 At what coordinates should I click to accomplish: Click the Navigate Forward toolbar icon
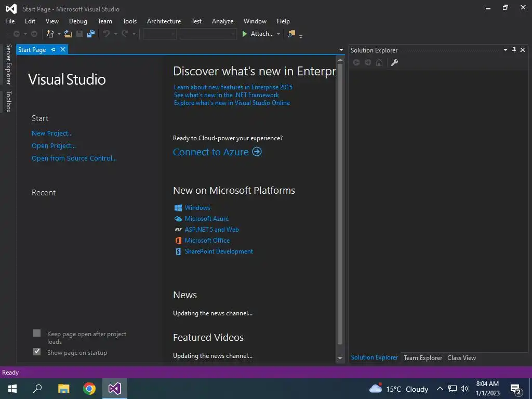click(34, 34)
